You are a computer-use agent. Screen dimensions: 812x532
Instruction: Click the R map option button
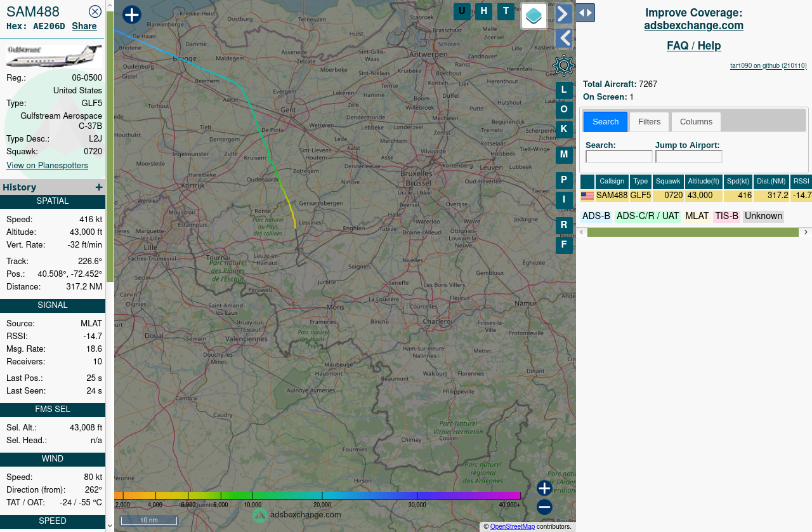coord(564,225)
